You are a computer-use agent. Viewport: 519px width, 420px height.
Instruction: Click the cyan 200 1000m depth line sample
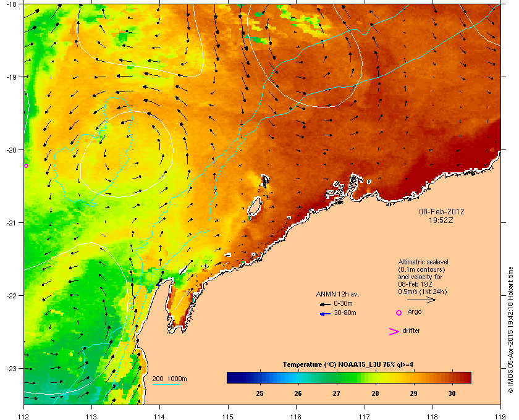click(166, 384)
